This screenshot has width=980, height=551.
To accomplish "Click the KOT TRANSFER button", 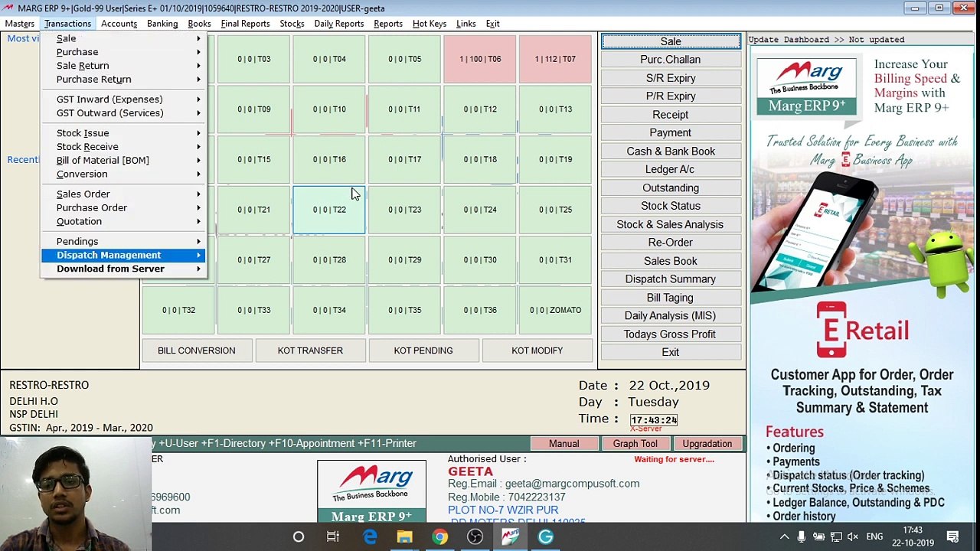I will 310,350.
